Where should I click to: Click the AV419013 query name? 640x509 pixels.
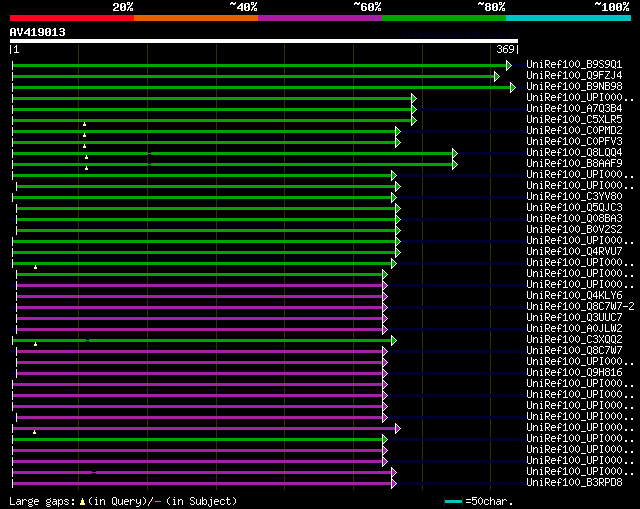coord(38,32)
